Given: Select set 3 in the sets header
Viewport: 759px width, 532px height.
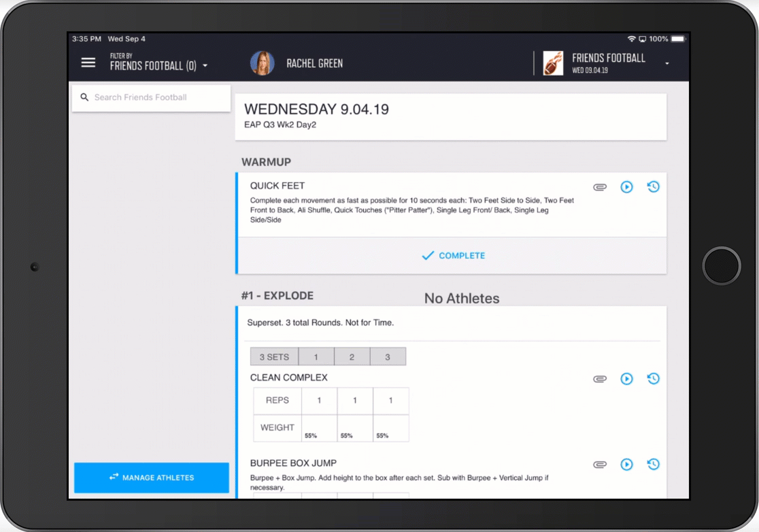Looking at the screenshot, I should click(x=388, y=356).
